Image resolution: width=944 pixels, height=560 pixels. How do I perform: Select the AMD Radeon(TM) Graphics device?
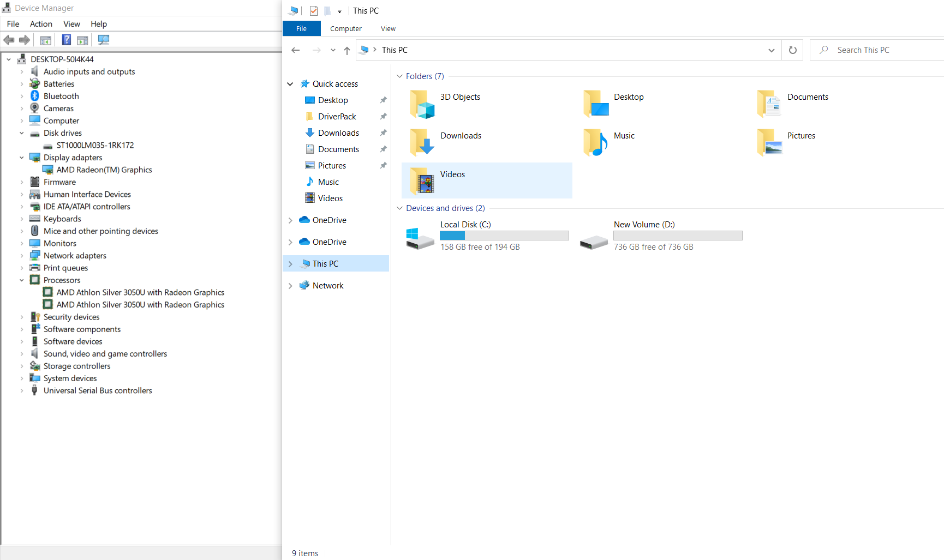coord(104,170)
